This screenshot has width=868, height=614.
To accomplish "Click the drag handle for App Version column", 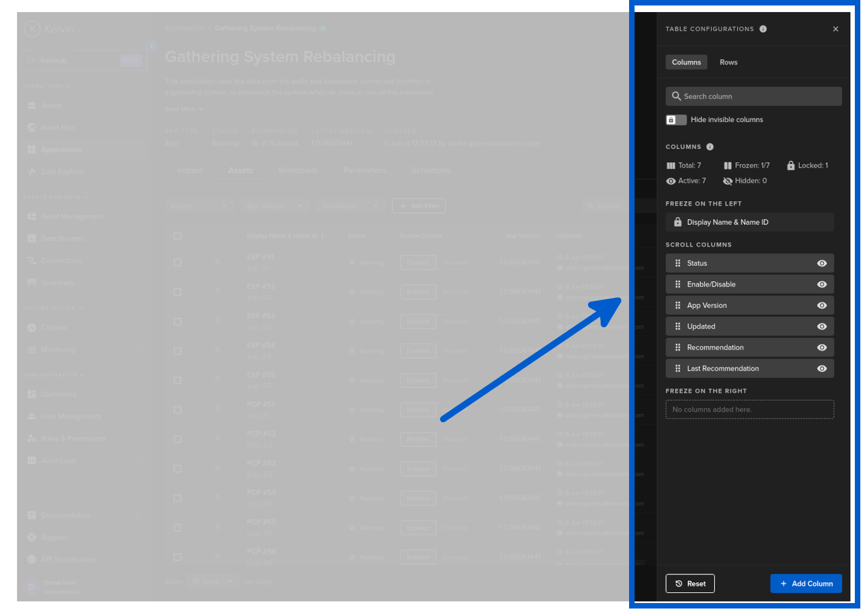I will [x=678, y=305].
